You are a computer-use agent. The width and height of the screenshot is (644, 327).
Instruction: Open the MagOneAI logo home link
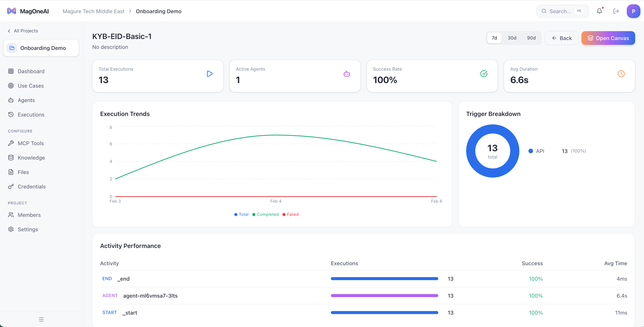tap(28, 11)
